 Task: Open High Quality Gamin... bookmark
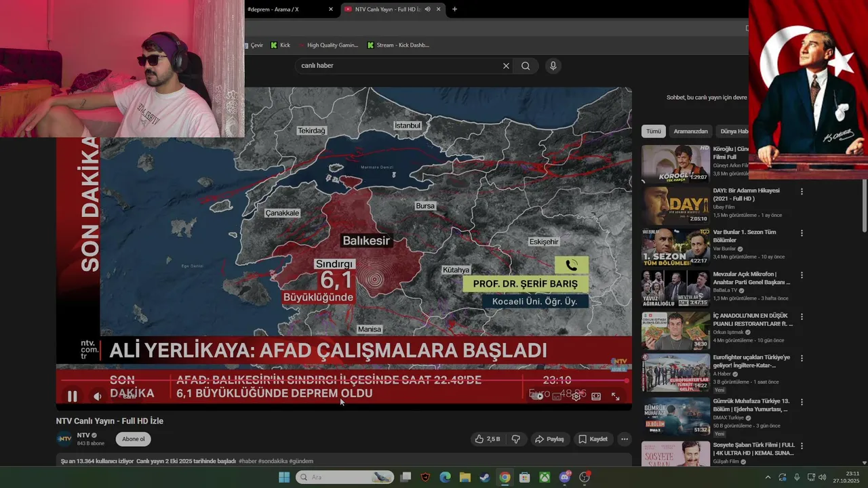pyautogui.click(x=328, y=45)
